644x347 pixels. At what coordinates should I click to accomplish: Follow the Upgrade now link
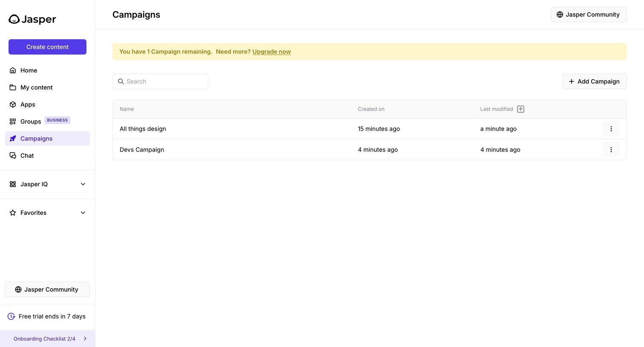(272, 52)
